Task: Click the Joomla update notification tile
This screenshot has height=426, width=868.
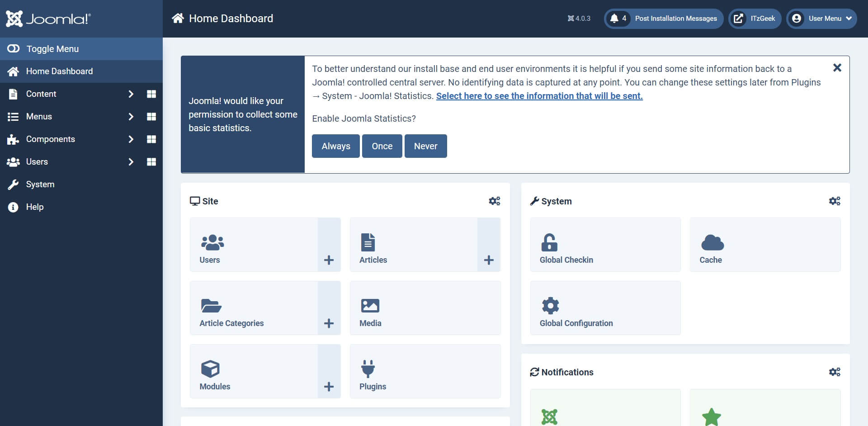Action: coord(605,407)
